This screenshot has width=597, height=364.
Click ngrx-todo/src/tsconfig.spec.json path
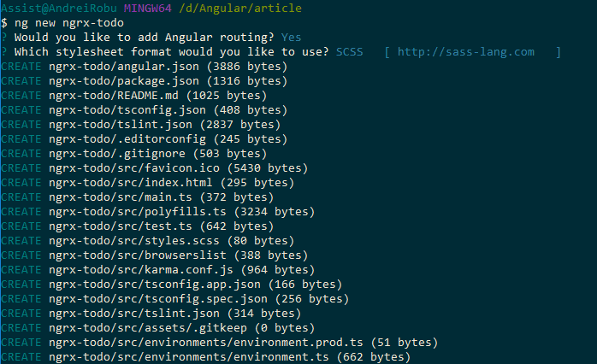tap(158, 299)
